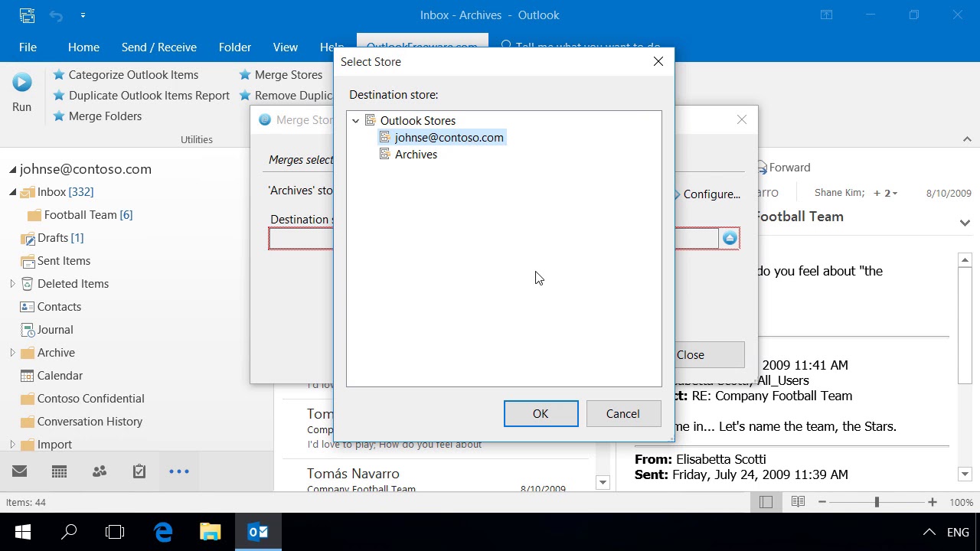Viewport: 980px width, 551px height.
Task: Collapse the Inbox folder tree
Action: (x=13, y=193)
